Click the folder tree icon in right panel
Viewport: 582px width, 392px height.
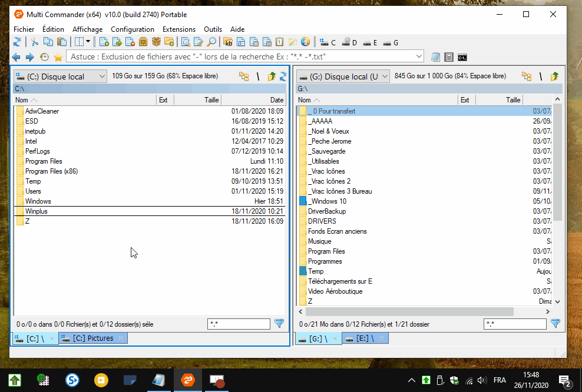pyautogui.click(x=527, y=77)
